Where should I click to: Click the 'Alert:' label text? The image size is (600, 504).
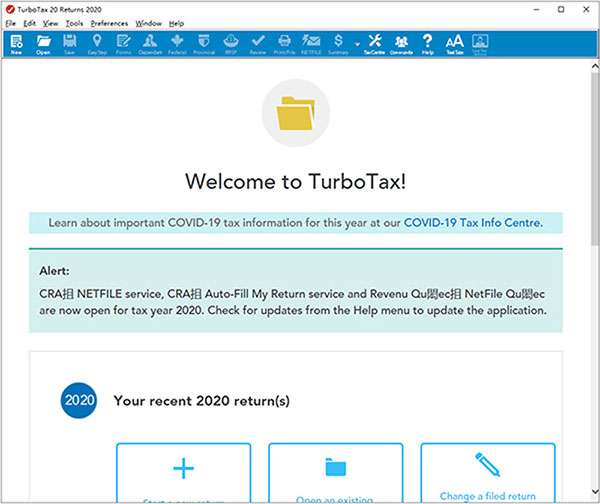(54, 271)
